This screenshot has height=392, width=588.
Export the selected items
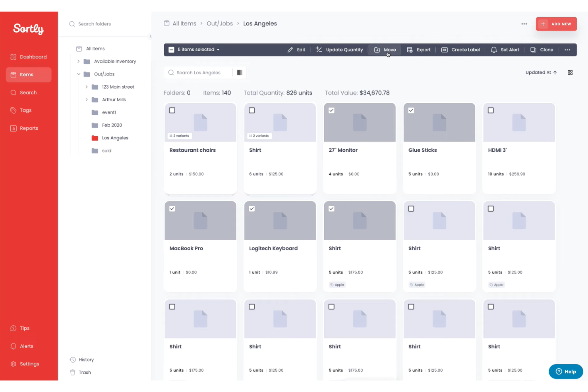(419, 50)
